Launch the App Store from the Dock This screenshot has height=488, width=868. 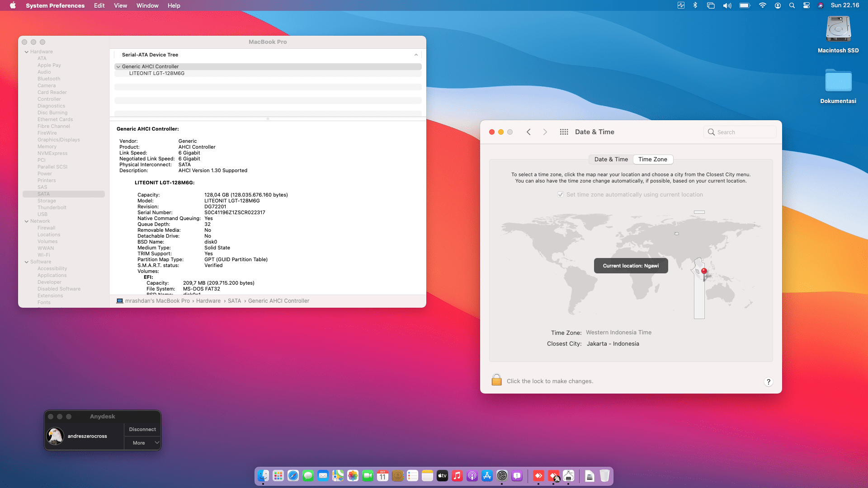[487, 476]
